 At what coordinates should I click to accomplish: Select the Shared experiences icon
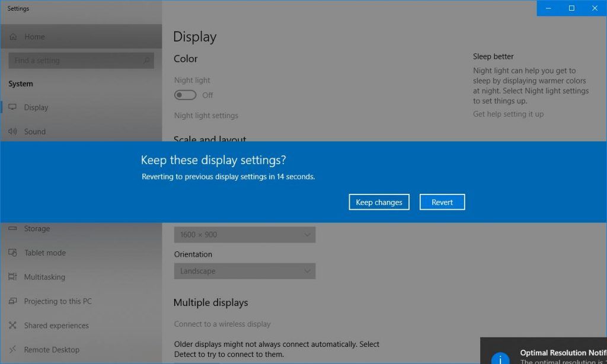click(13, 325)
